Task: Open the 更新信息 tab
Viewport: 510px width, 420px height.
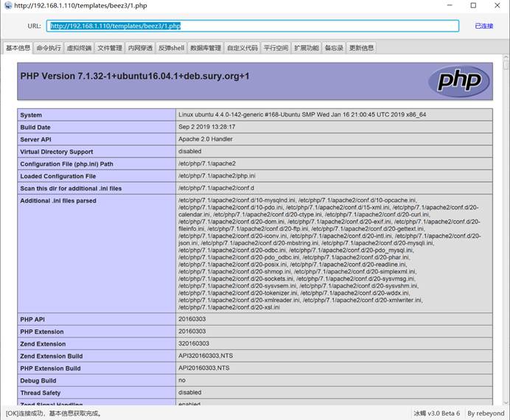Action: click(361, 48)
